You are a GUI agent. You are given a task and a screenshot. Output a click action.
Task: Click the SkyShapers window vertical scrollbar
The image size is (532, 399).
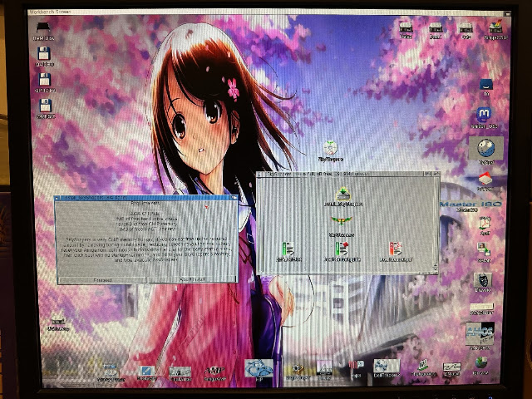pyautogui.click(x=436, y=219)
